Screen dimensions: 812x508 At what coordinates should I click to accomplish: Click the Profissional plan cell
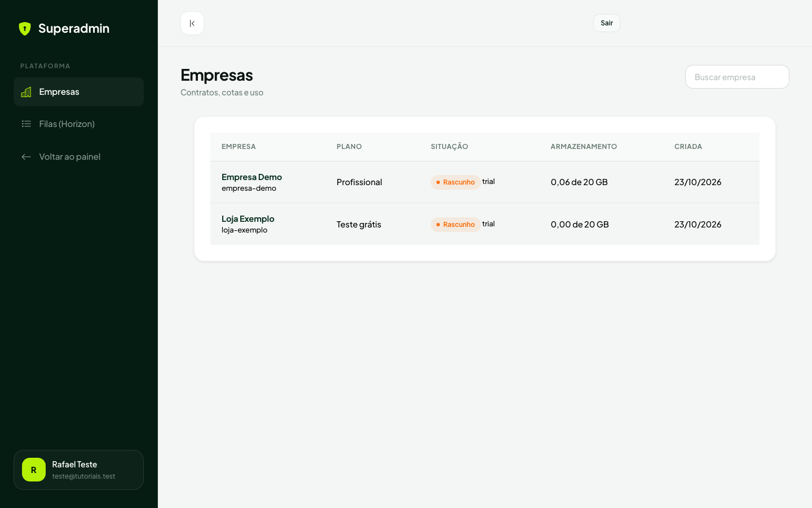359,182
